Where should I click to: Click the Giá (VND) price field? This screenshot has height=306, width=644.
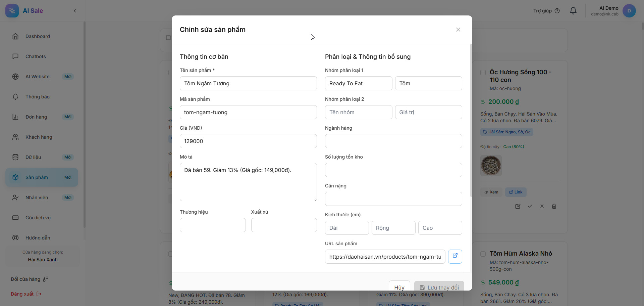tap(248, 141)
